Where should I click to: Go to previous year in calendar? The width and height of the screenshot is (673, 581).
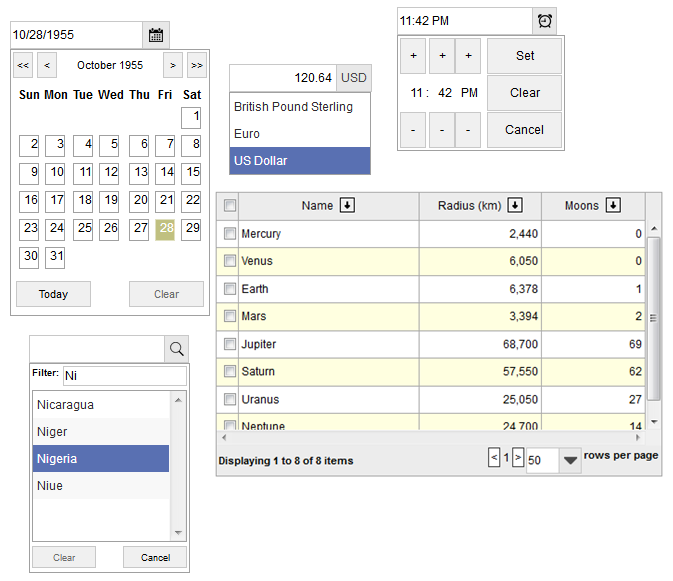pos(23,65)
